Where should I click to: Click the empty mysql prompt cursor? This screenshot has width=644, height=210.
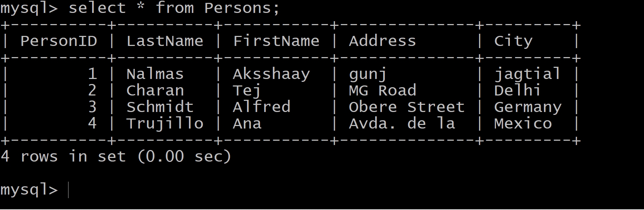click(68, 190)
